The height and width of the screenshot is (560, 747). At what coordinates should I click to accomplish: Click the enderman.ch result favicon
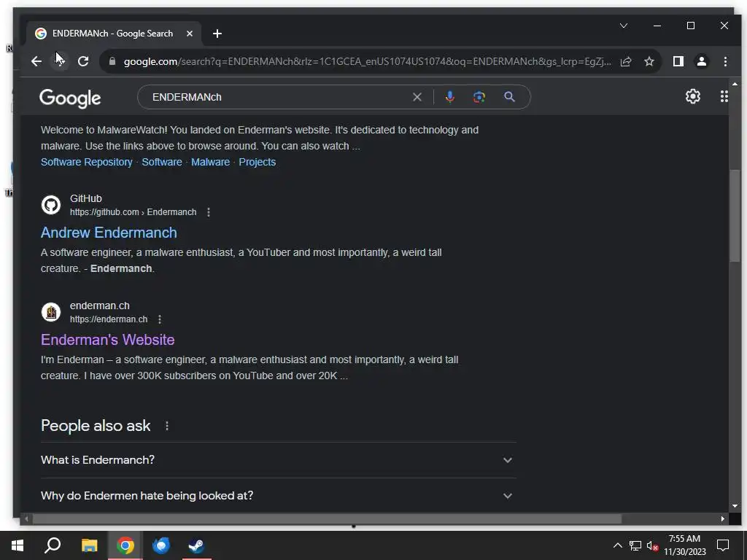click(x=51, y=312)
